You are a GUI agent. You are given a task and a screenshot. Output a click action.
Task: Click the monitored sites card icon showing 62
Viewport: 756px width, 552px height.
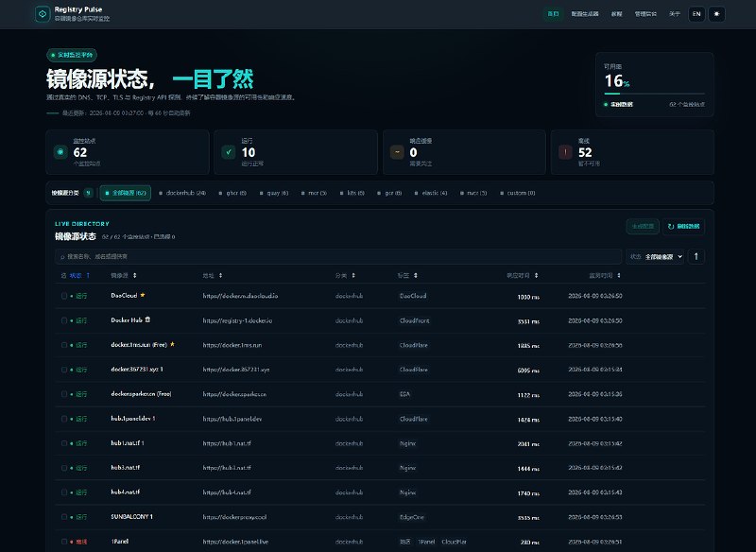point(60,152)
